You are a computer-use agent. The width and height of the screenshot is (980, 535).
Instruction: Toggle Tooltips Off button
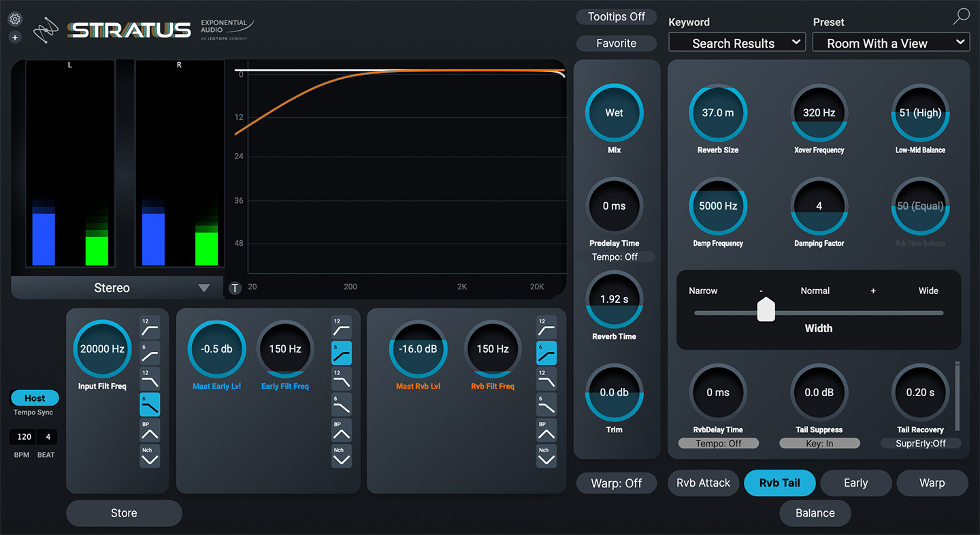coord(617,17)
